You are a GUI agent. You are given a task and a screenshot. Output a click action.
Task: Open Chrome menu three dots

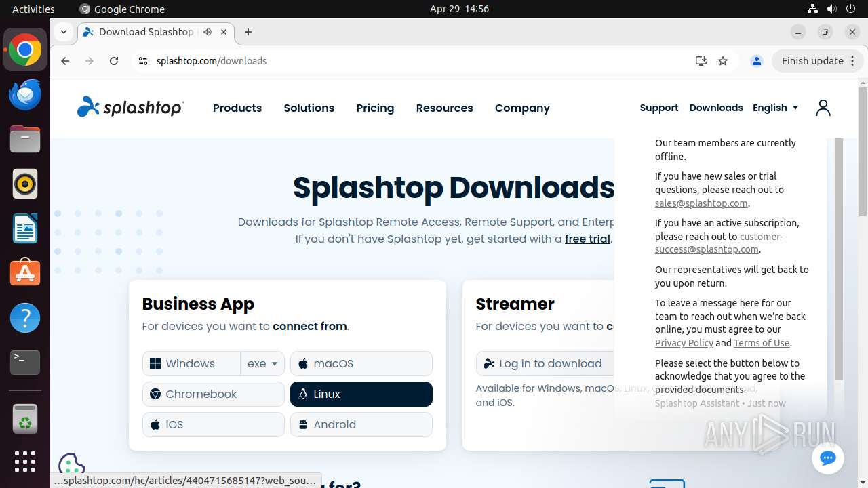pyautogui.click(x=852, y=61)
